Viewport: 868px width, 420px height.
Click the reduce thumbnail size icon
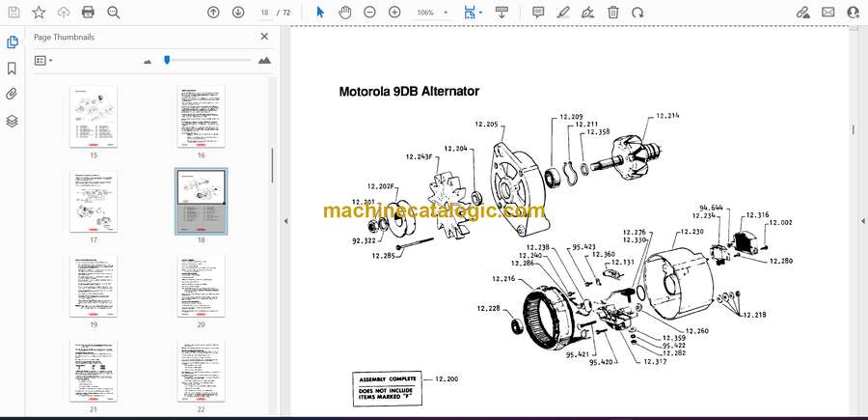[x=148, y=62]
